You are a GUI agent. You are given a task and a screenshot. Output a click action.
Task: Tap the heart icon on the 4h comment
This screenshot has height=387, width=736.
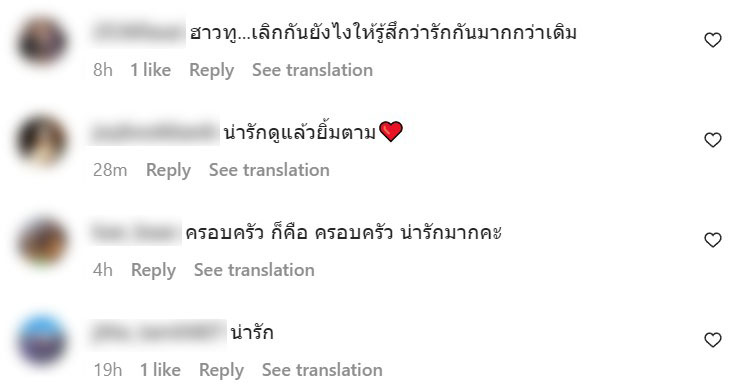[x=713, y=240]
